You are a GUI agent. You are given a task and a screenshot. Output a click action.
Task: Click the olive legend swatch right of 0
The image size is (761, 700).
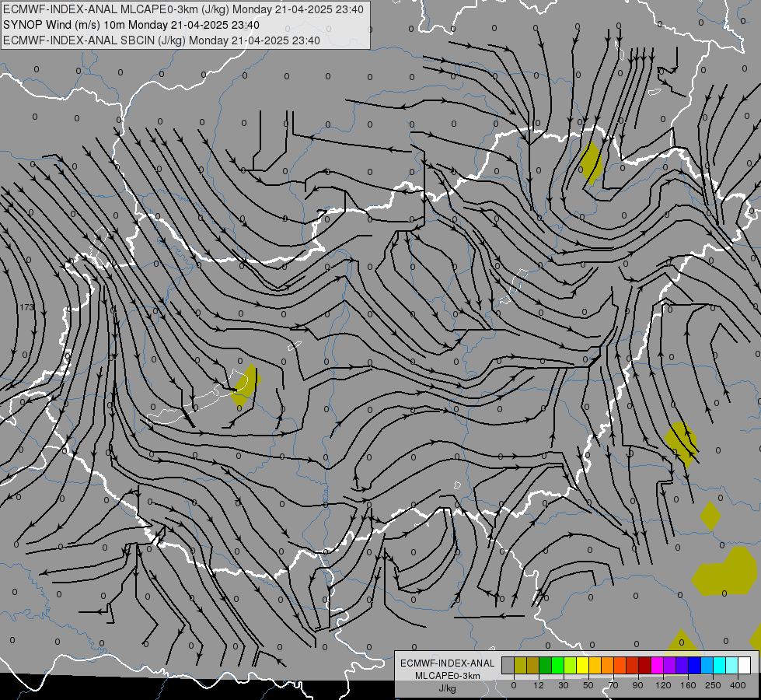click(521, 665)
